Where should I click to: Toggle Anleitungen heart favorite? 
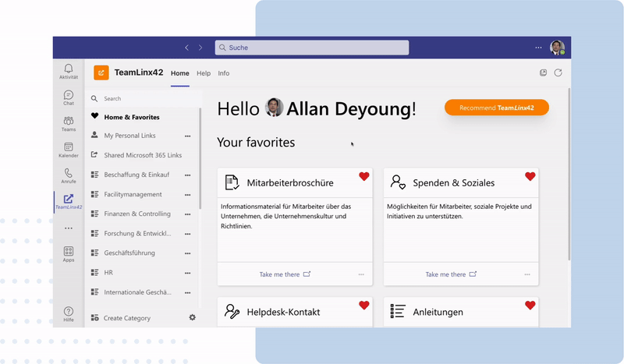(530, 305)
